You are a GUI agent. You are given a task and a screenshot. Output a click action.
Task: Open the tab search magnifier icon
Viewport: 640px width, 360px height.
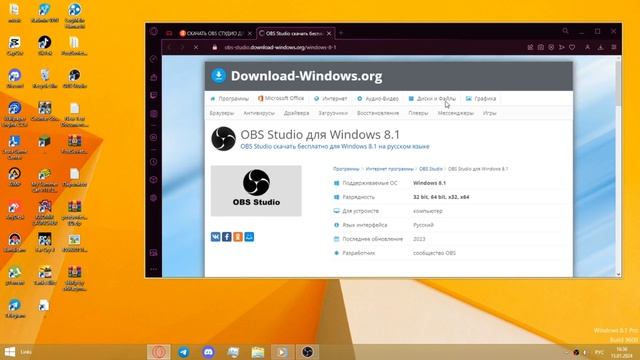tap(565, 31)
